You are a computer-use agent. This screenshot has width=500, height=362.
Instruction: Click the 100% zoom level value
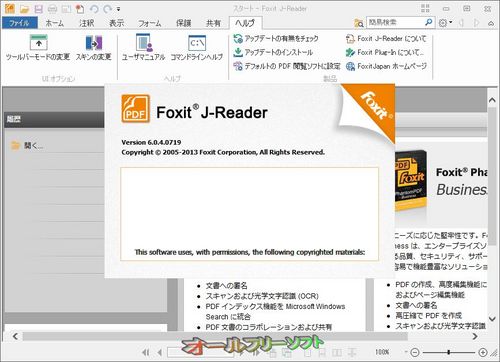point(382,352)
